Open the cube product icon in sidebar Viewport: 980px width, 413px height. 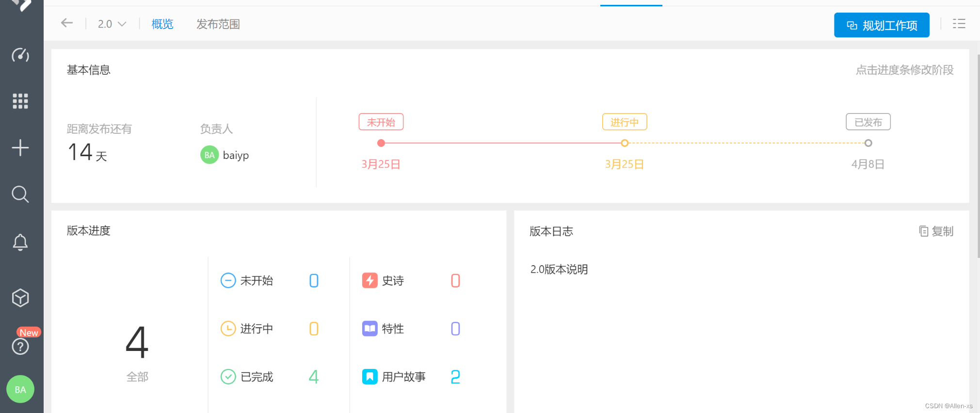point(20,298)
